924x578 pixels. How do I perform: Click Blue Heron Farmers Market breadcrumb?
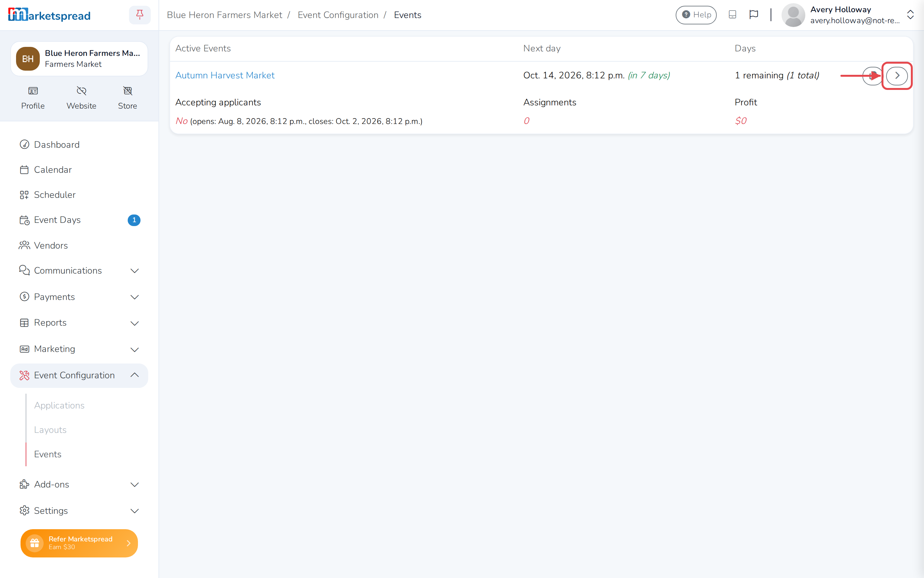tap(224, 15)
